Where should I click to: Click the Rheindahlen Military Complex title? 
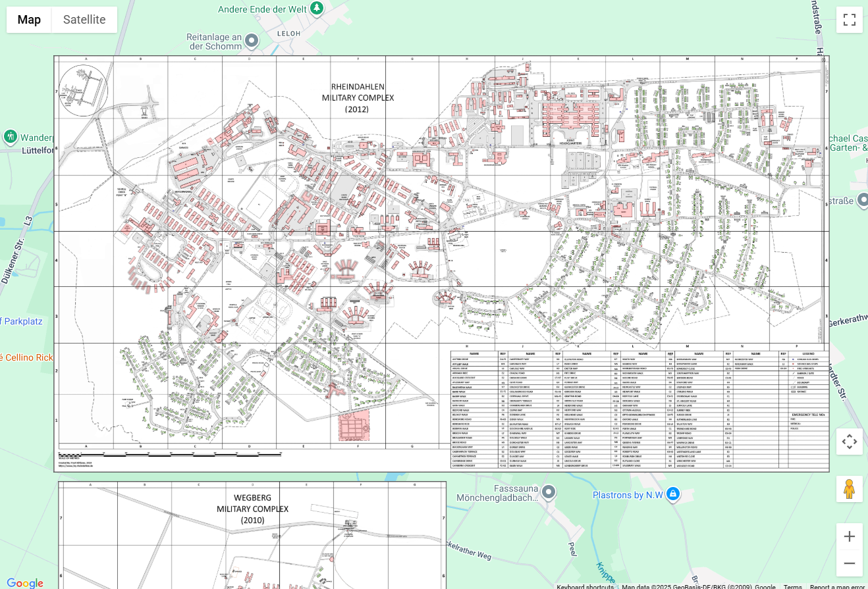tap(358, 97)
